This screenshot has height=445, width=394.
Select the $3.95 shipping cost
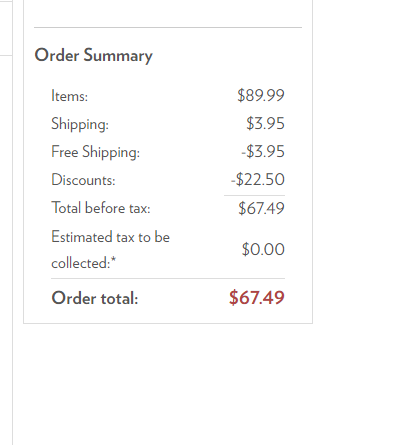(265, 124)
